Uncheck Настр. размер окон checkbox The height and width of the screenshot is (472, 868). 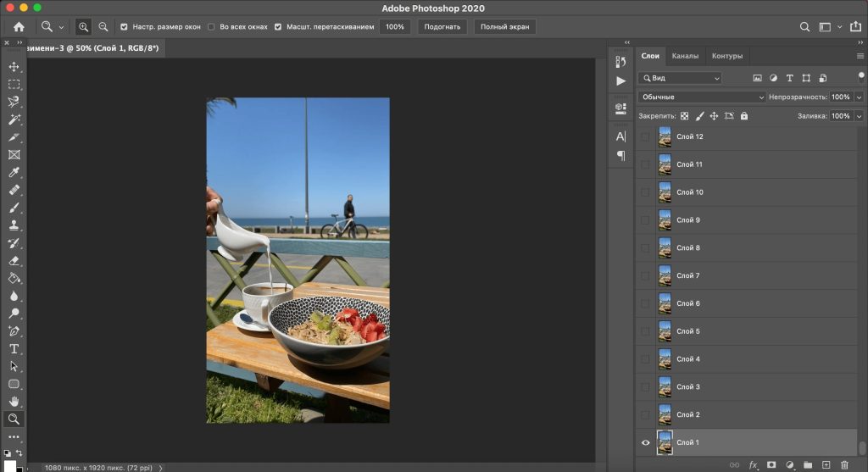pos(125,27)
